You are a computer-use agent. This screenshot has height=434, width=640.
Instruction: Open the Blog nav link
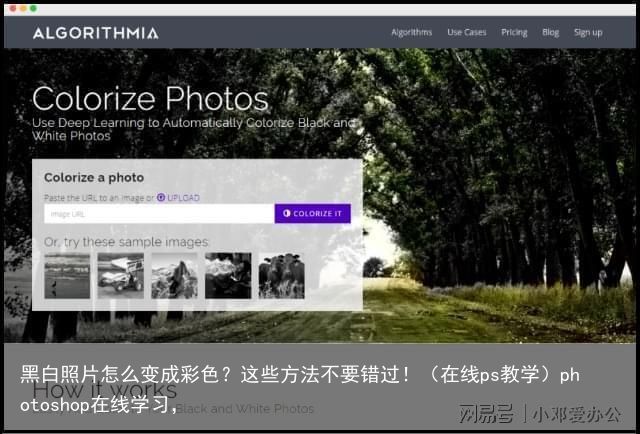click(550, 32)
